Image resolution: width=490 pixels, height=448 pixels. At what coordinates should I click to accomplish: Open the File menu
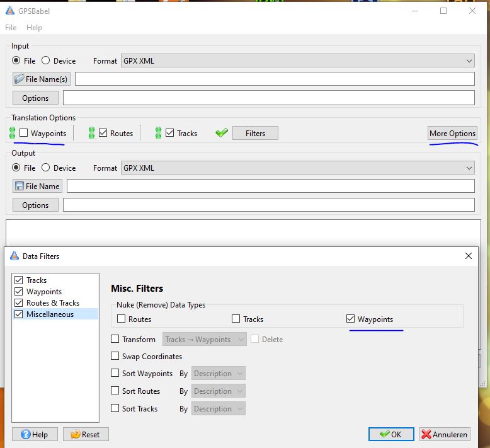pos(11,28)
